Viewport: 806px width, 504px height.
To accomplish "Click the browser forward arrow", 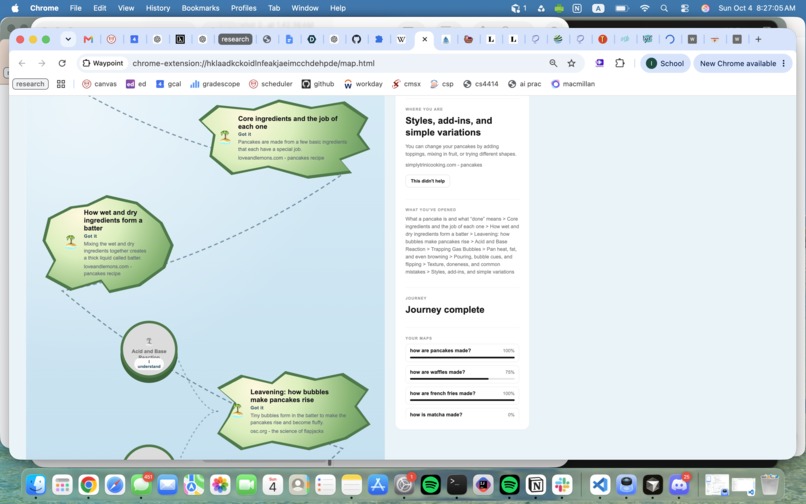I will point(42,63).
